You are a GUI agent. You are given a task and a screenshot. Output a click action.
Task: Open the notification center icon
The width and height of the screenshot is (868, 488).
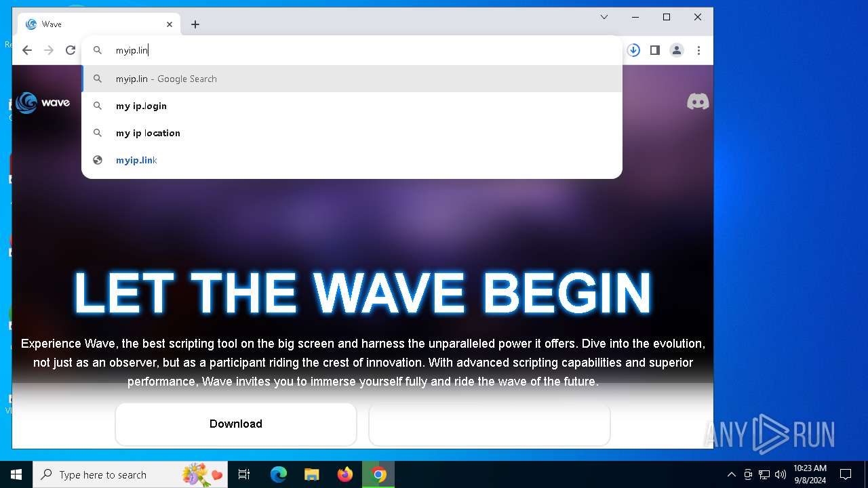[x=846, y=474]
